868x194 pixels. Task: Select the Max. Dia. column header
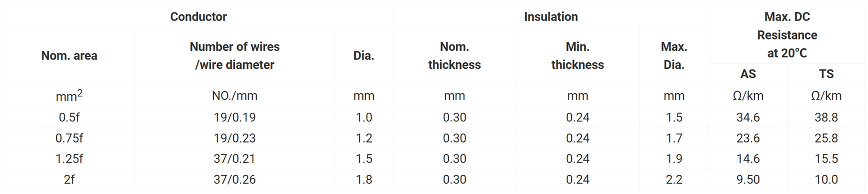pos(674,56)
